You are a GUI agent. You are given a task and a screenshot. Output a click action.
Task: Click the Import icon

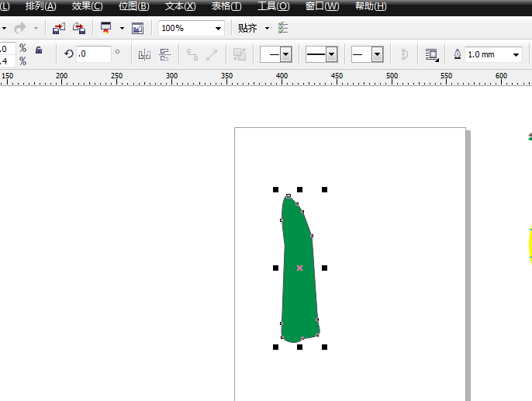[59, 28]
